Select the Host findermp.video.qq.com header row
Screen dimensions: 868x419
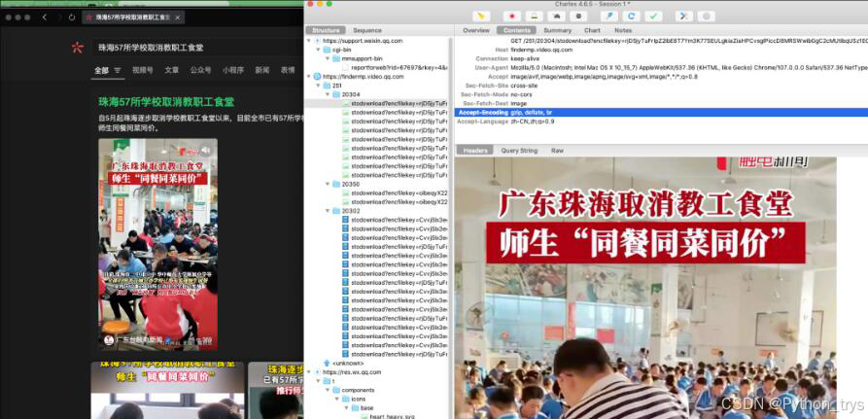point(661,50)
